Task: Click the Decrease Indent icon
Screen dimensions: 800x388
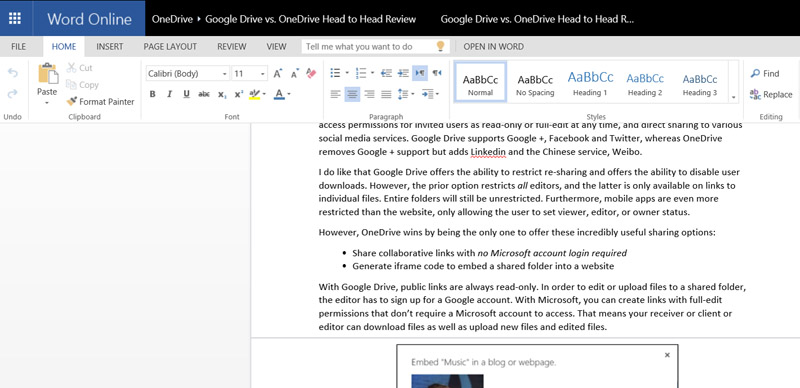Action: (386, 73)
